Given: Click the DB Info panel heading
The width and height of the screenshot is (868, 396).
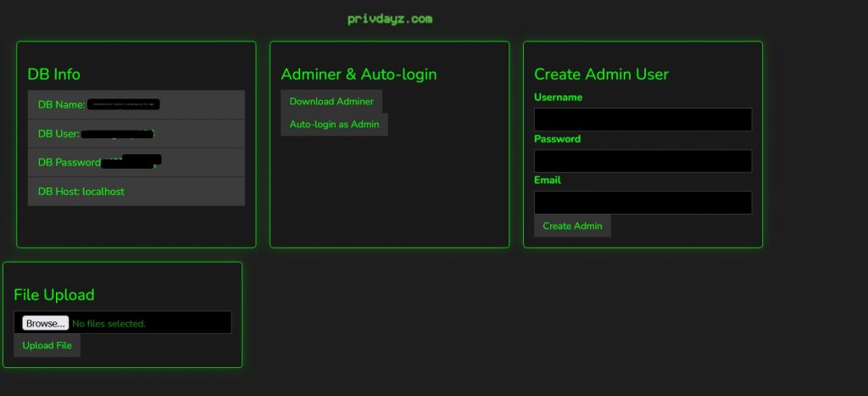Looking at the screenshot, I should coord(54,75).
